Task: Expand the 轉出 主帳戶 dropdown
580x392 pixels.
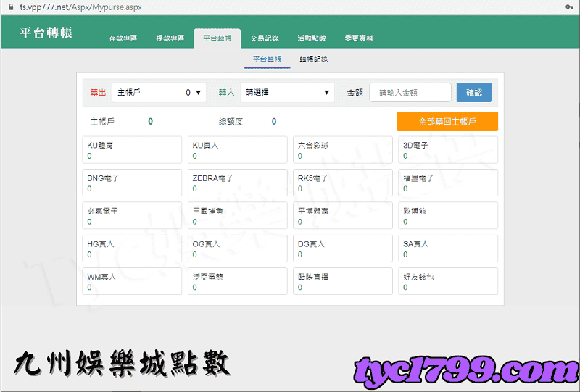Action: click(x=159, y=93)
